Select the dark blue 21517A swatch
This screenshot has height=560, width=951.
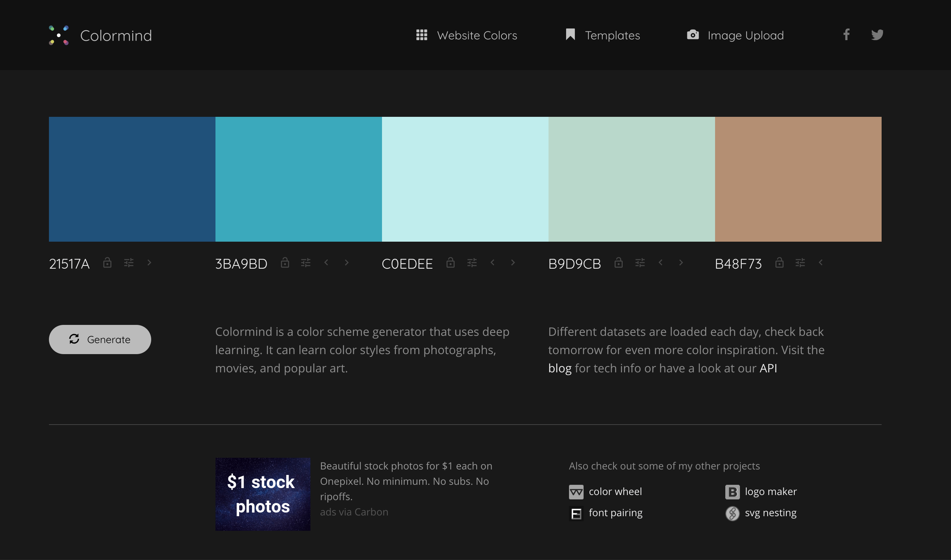pos(132,179)
